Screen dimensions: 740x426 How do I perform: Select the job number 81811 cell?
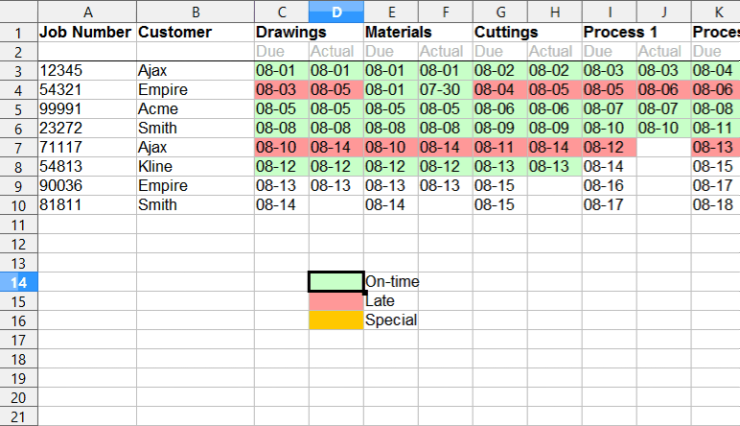(x=86, y=205)
